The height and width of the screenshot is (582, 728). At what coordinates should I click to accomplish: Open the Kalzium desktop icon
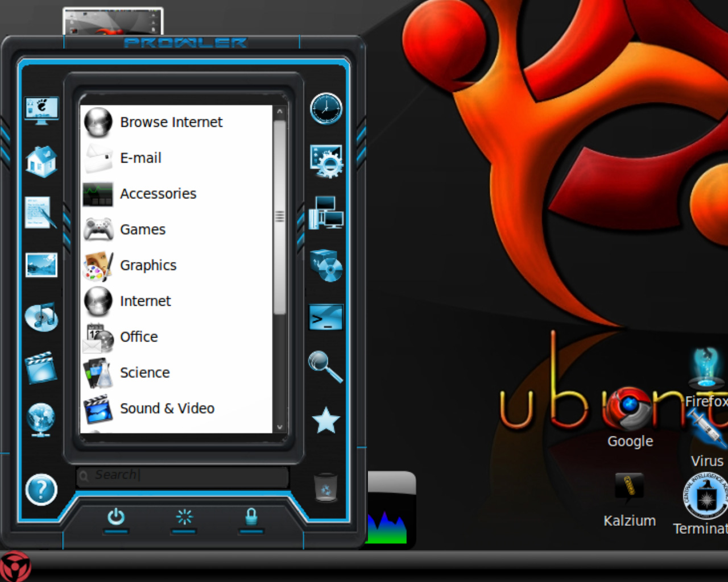(630, 500)
